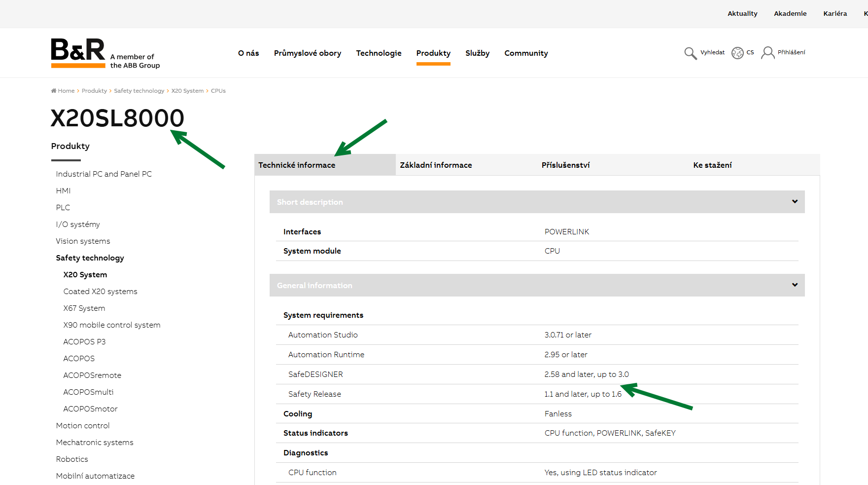Open search with the magnifying glass icon
This screenshot has height=485, width=868.
tap(690, 53)
